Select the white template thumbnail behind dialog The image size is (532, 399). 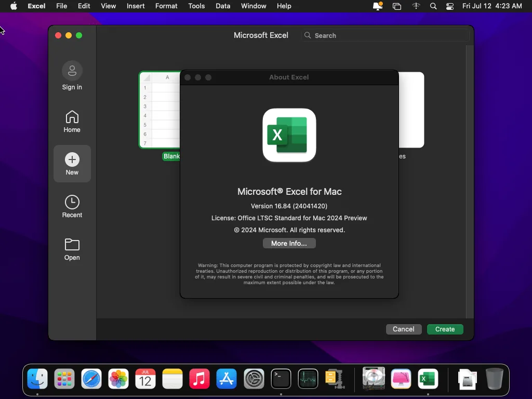pos(411,110)
